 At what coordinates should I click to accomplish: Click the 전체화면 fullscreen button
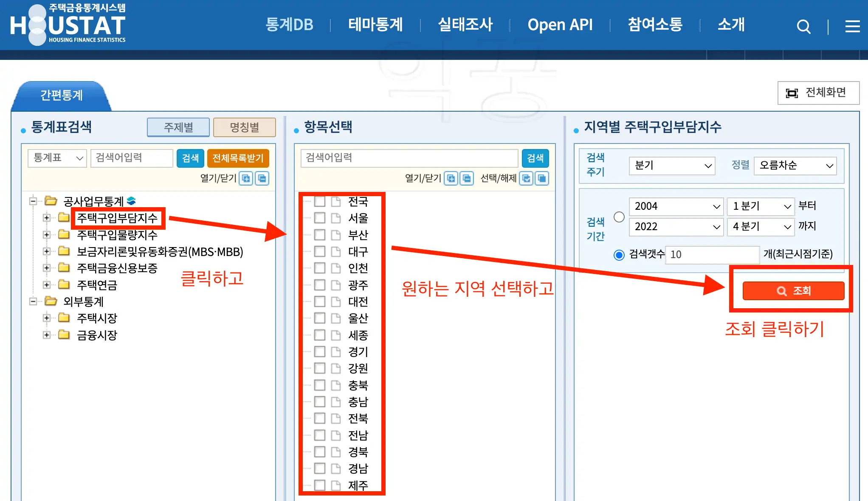(818, 93)
